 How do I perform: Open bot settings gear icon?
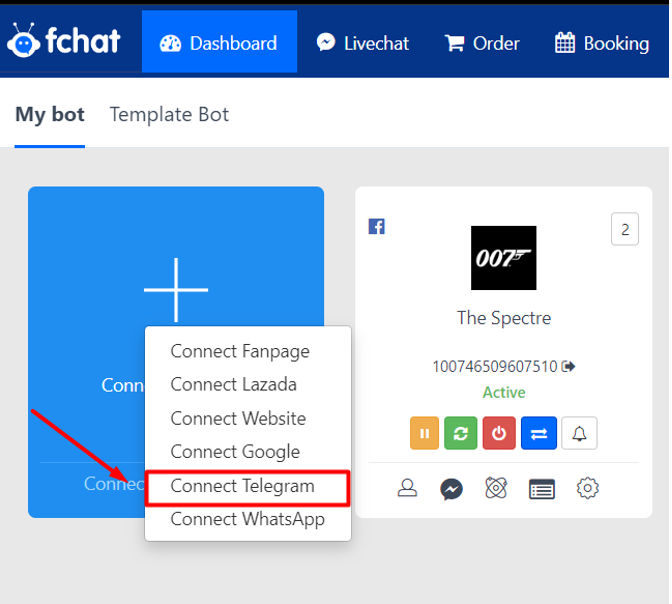tap(588, 488)
